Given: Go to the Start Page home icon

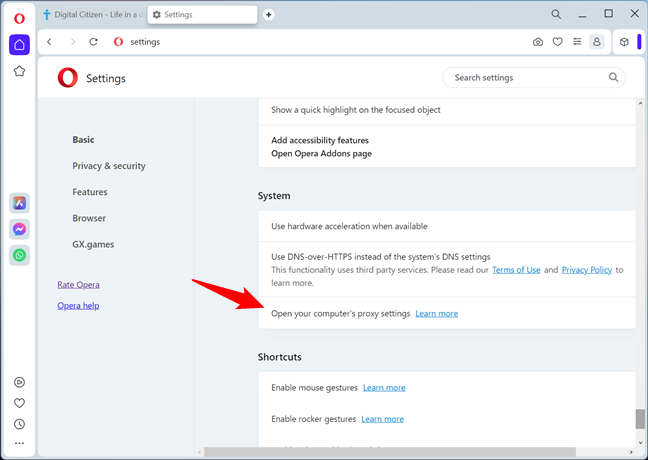Looking at the screenshot, I should tap(19, 45).
